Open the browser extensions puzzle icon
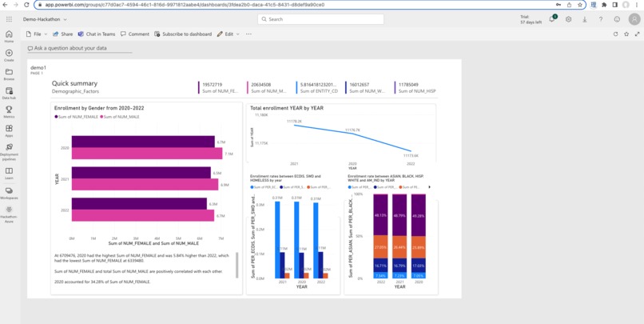 [604, 5]
